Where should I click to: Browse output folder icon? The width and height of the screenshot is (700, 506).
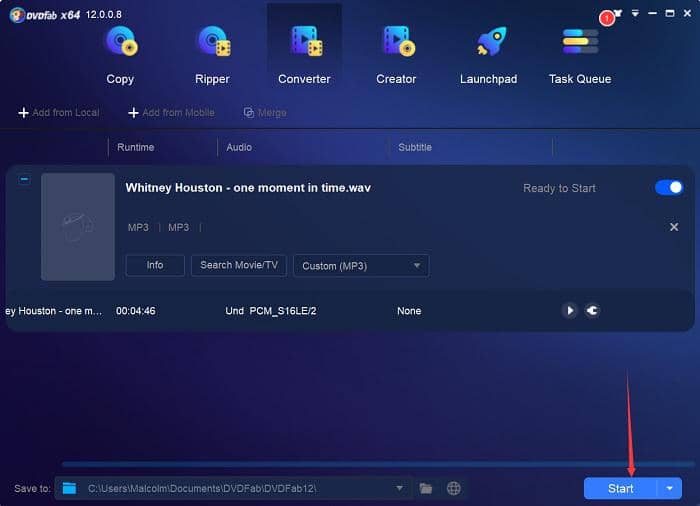tap(426, 488)
